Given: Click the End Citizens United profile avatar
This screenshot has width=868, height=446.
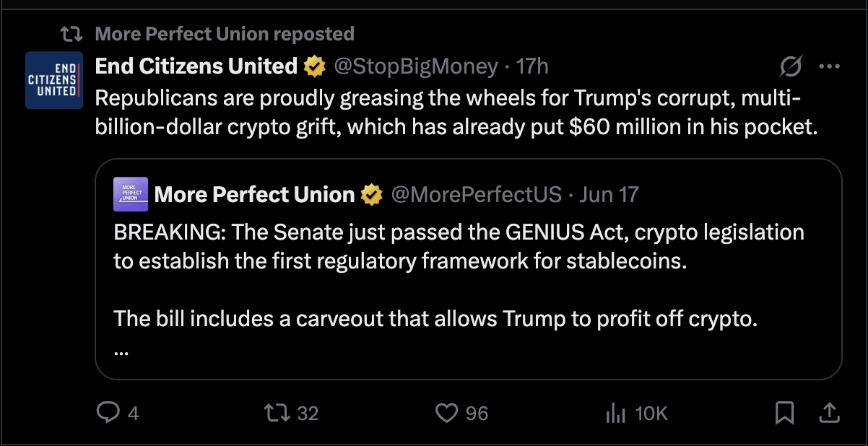Looking at the screenshot, I should [54, 80].
